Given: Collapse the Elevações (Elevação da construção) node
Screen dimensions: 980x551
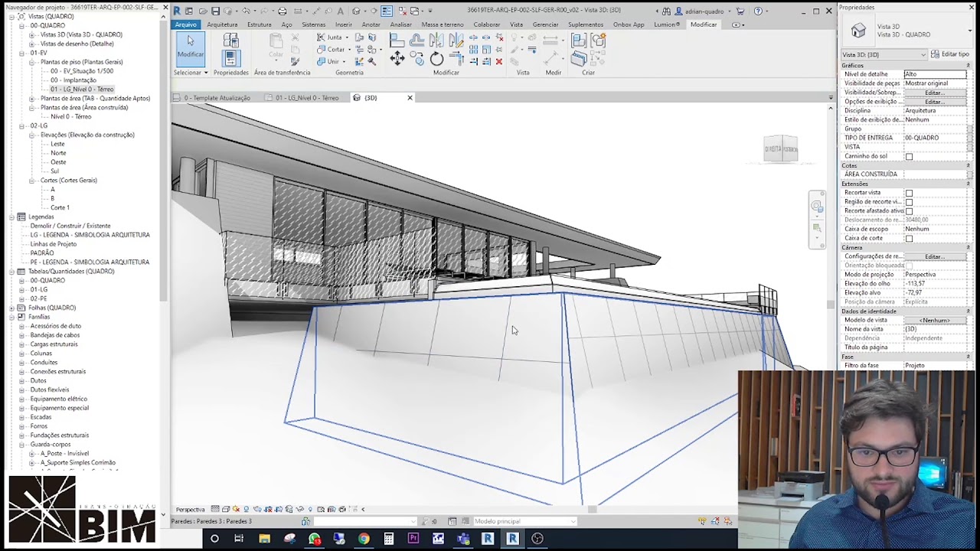Looking at the screenshot, I should [x=31, y=135].
